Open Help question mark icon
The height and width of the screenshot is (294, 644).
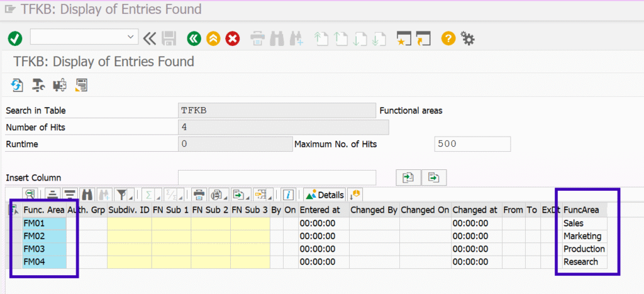point(448,39)
